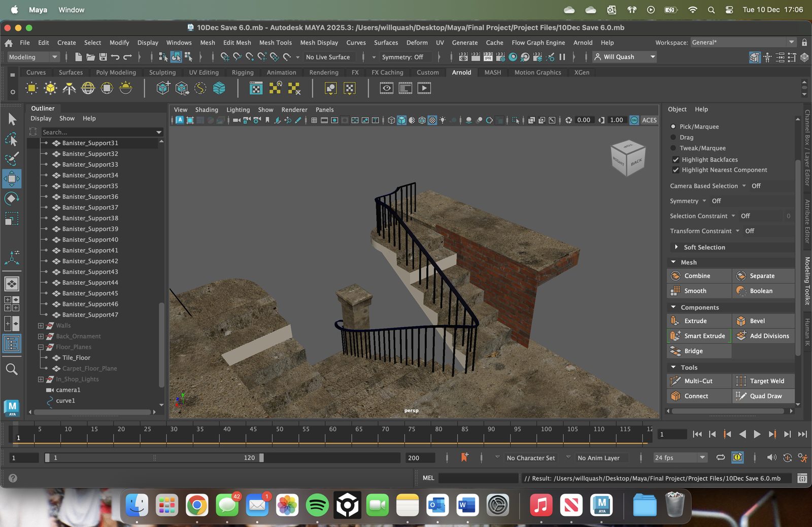Open the Outliner Display menu
Image resolution: width=812 pixels, height=527 pixels.
pos(41,118)
